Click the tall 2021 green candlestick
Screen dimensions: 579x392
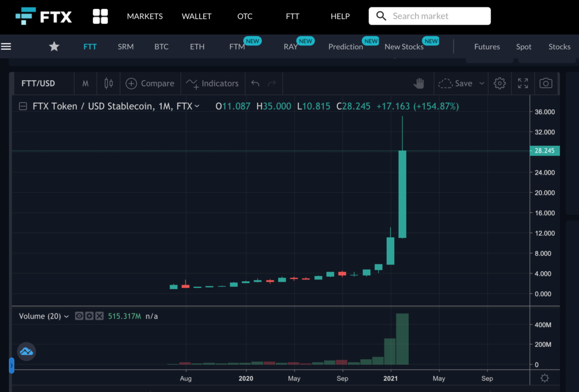(x=402, y=194)
